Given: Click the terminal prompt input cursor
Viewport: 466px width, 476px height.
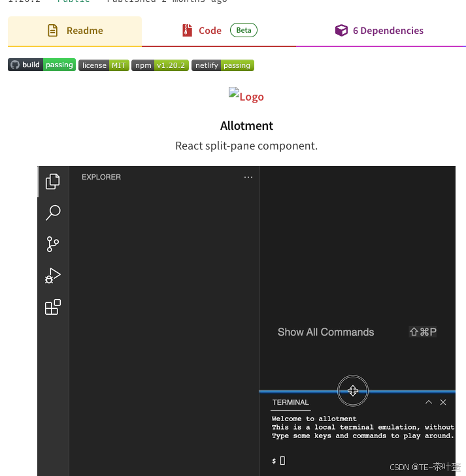Looking at the screenshot, I should (282, 461).
